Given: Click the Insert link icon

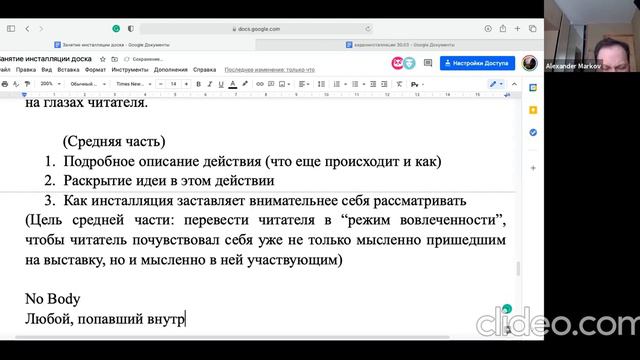Looking at the screenshot, I should (x=260, y=84).
